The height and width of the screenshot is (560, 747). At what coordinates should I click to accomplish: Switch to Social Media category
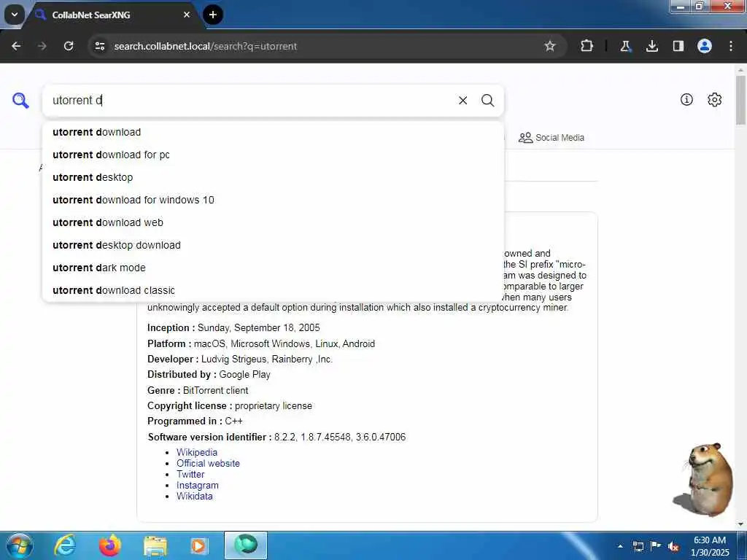(551, 138)
